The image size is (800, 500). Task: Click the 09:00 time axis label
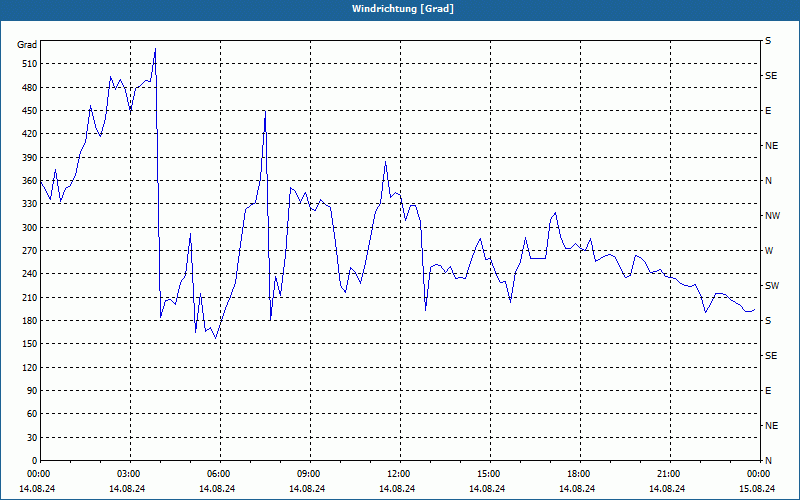point(309,474)
